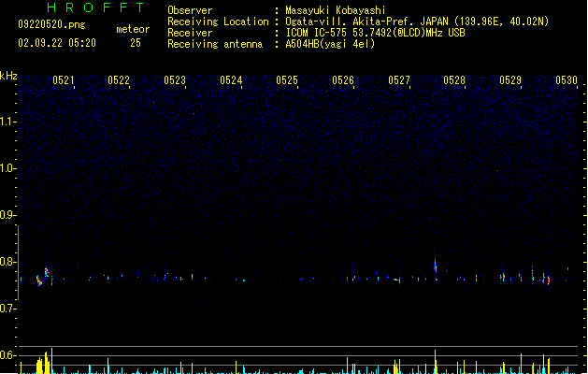Click the Ogata-vill. Akita-Pref. JAPAN location text
The width and height of the screenshot is (588, 374).
[x=417, y=22]
